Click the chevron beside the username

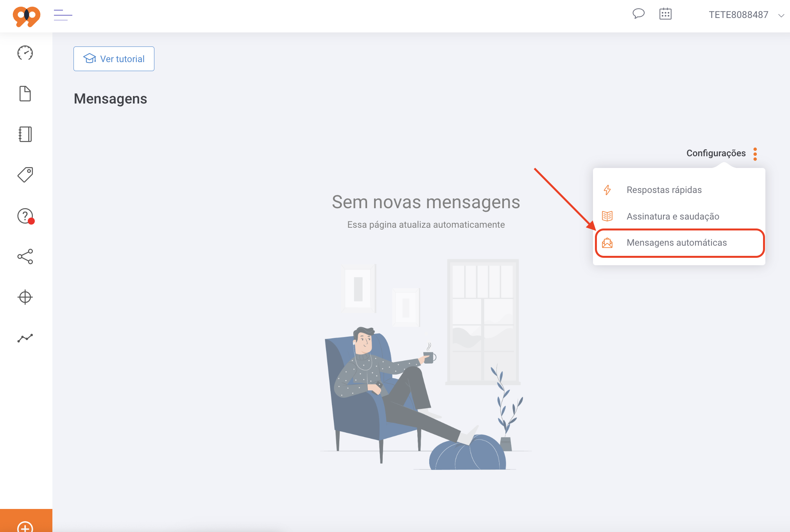coord(781,16)
